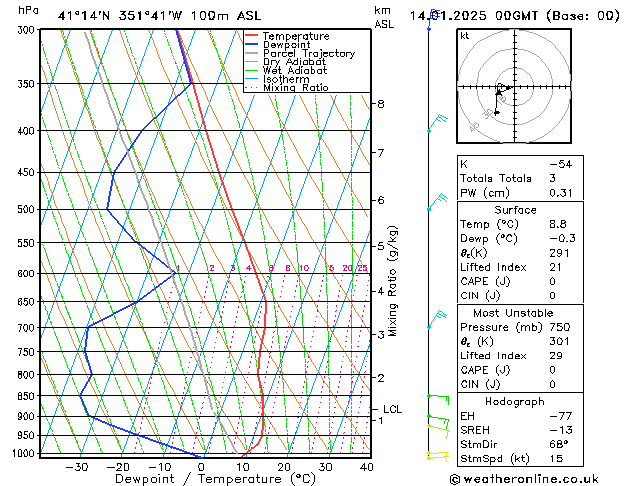Image resolution: width=629 pixels, height=486 pixels.
Task: Click the surface Dewp value -0.3
Action: coord(562,239)
